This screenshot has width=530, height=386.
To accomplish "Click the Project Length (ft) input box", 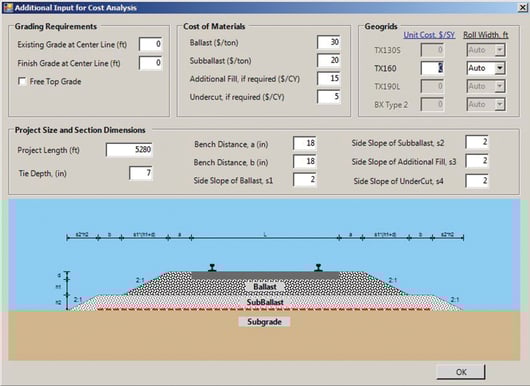I will click(129, 150).
